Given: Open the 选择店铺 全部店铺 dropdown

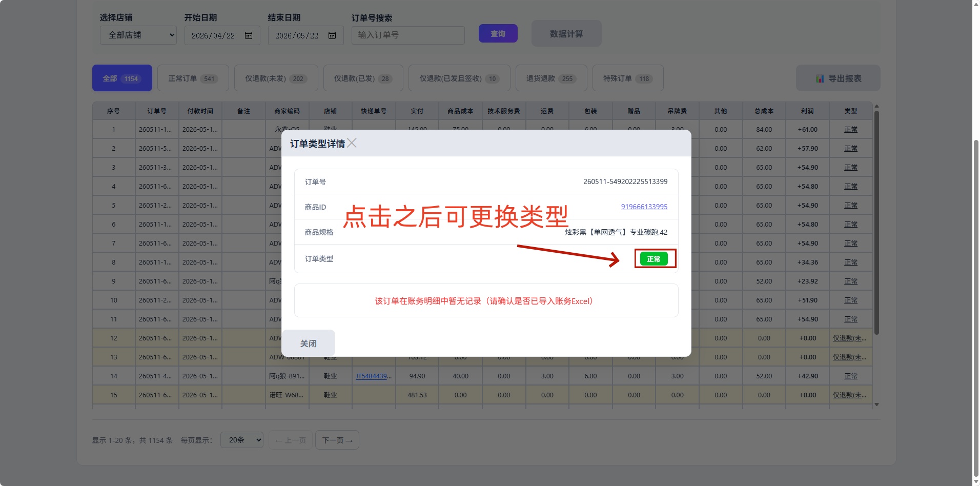Looking at the screenshot, I should point(138,35).
